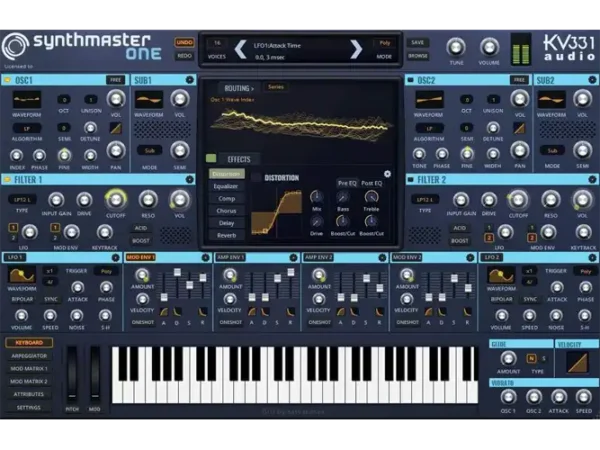Click the master Volume knob
This screenshot has height=450, width=600.
pyautogui.click(x=489, y=47)
